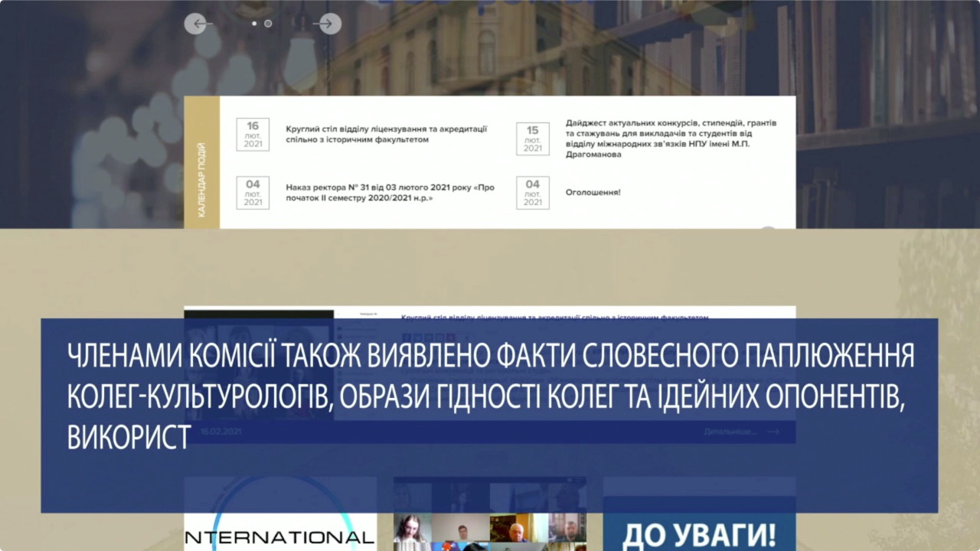Open the 'Оголошення!' event link
The height and width of the screenshot is (551, 980).
tap(593, 192)
